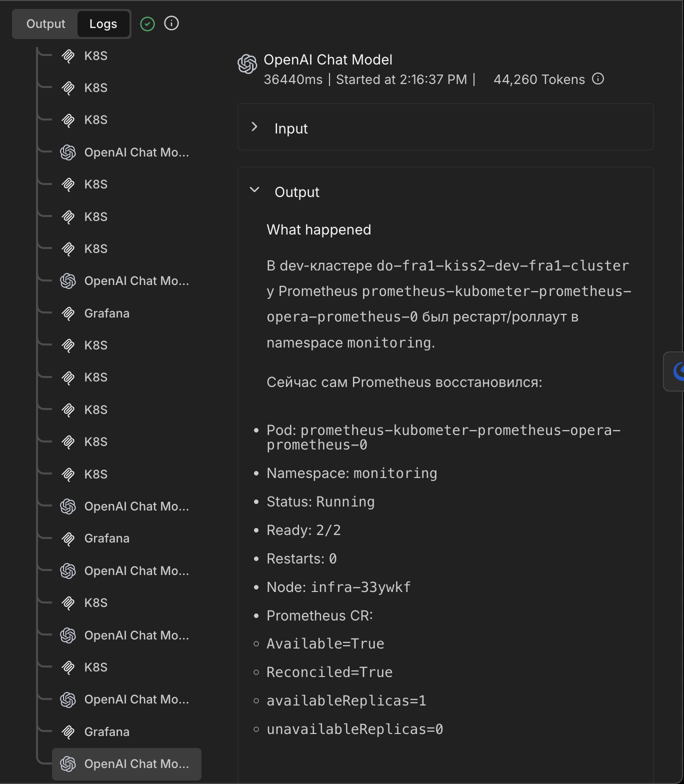The height and width of the screenshot is (784, 684).
Task: Click the "Reconciled=True" sub-bullet
Action: (x=329, y=672)
